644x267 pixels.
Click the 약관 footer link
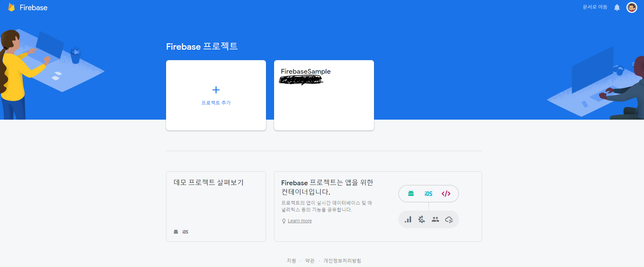[310, 261]
